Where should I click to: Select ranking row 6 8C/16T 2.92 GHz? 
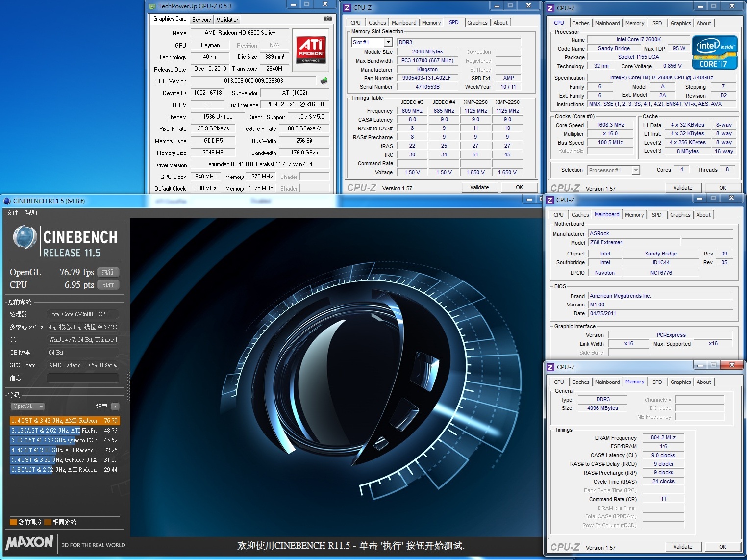tap(65, 470)
